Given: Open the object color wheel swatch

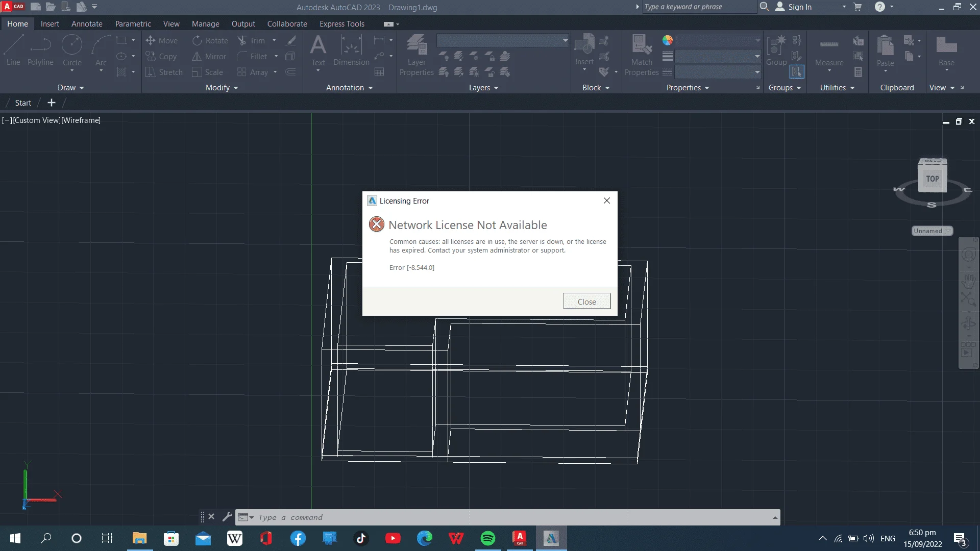Looking at the screenshot, I should [667, 40].
